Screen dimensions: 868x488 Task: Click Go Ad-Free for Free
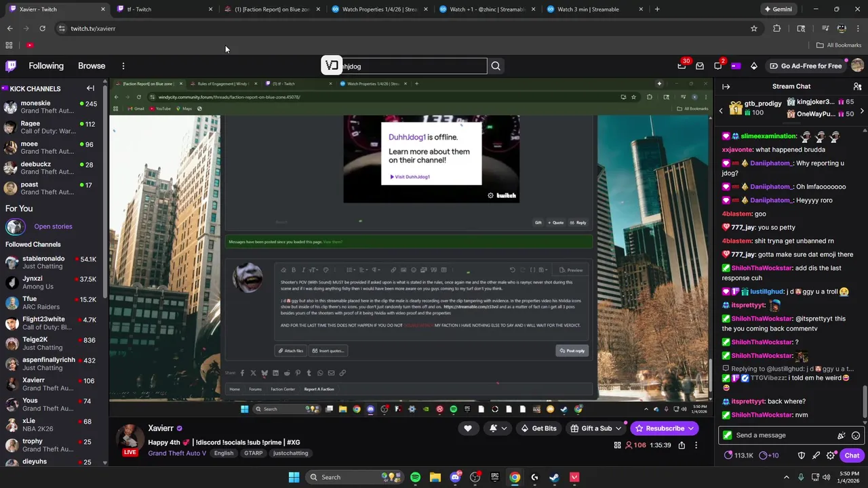coord(806,66)
